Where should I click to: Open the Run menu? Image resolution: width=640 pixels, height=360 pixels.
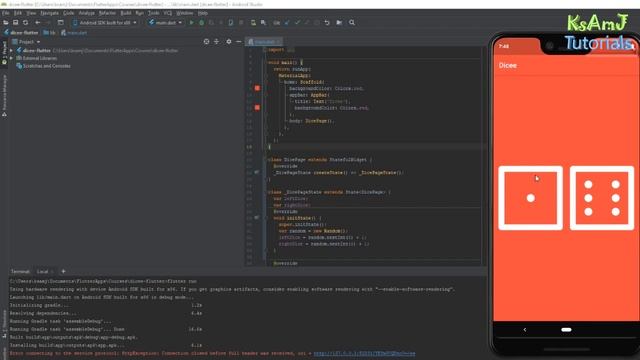click(x=139, y=13)
